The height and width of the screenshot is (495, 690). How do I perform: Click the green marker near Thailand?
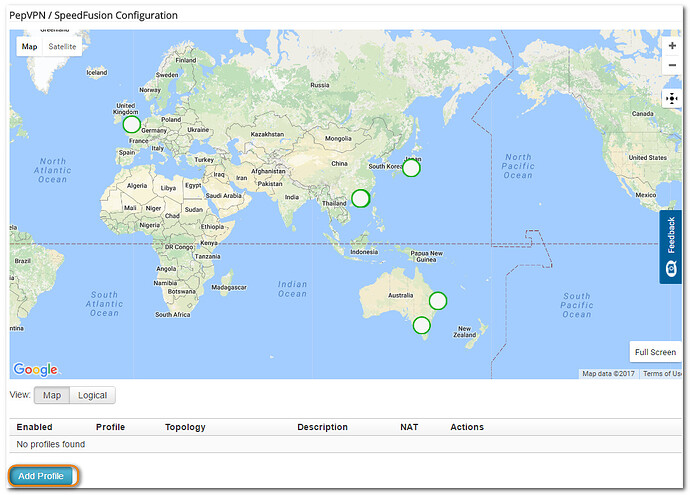[x=361, y=198]
